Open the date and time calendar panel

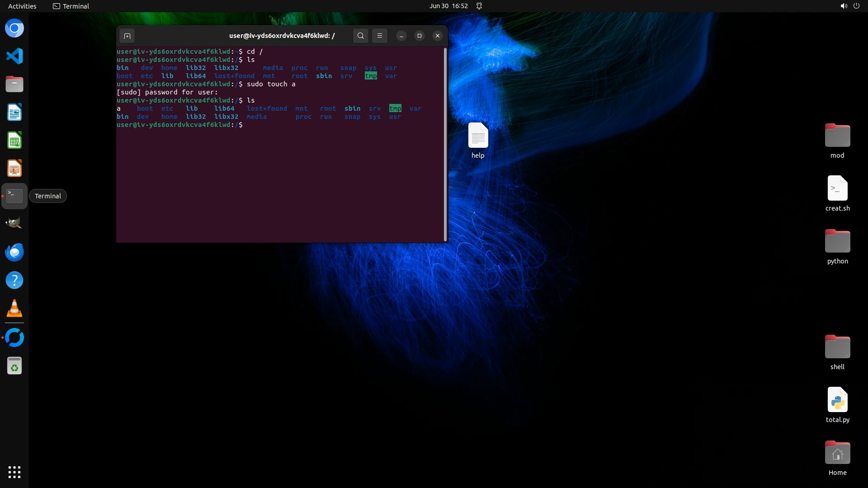pos(448,6)
